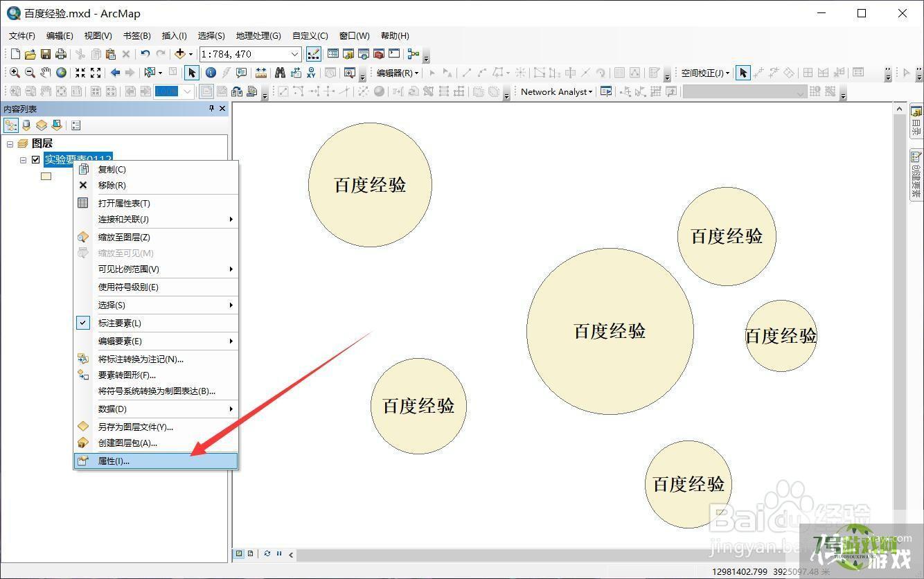Switch to List By Drawing Order view

tap(11, 125)
